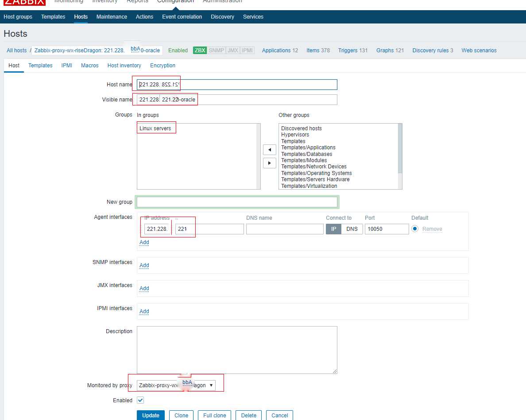Select Templates/Databases in Other groups
Screen dimensions: 526x420
306,154
